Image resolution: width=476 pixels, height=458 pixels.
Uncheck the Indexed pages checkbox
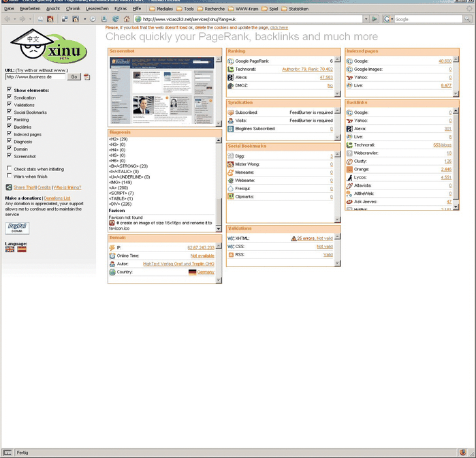[9, 134]
